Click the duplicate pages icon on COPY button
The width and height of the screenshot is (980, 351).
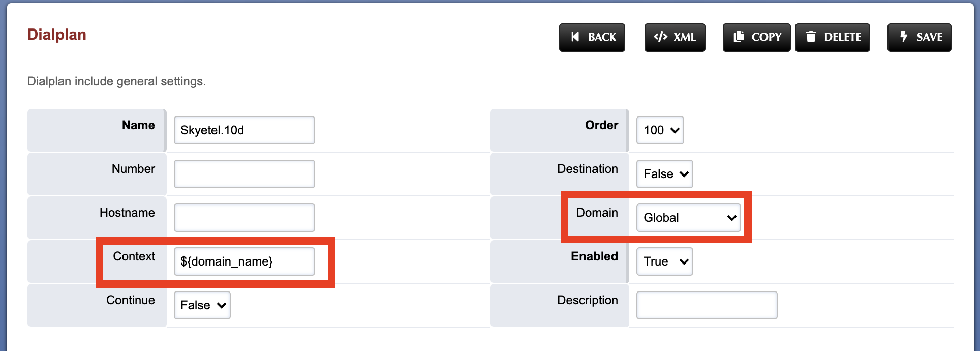pyautogui.click(x=739, y=37)
